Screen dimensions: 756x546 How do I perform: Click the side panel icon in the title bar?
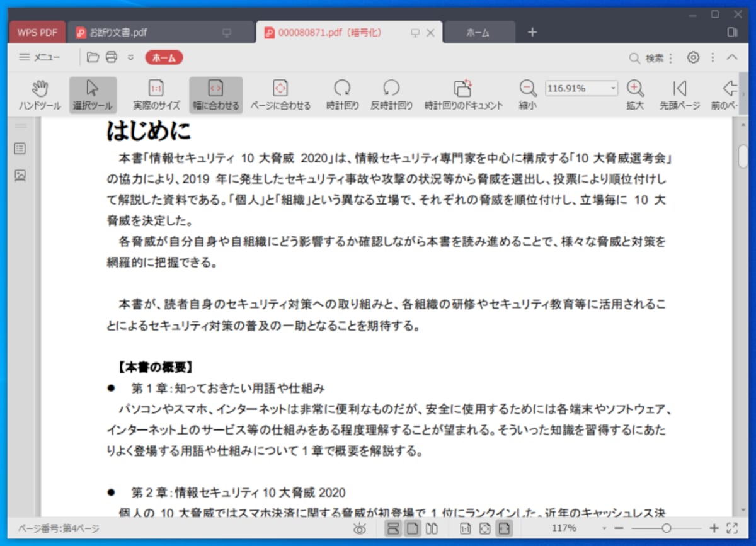coord(732,32)
